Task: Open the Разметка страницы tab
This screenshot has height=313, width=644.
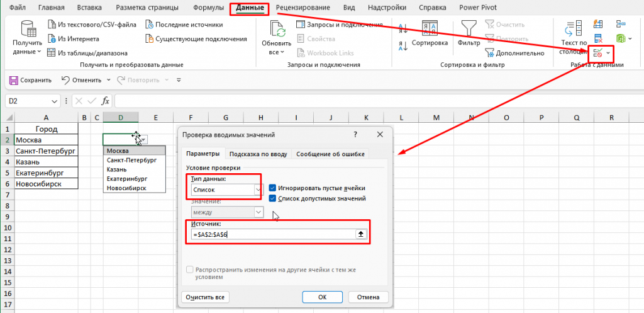Action: click(x=147, y=8)
